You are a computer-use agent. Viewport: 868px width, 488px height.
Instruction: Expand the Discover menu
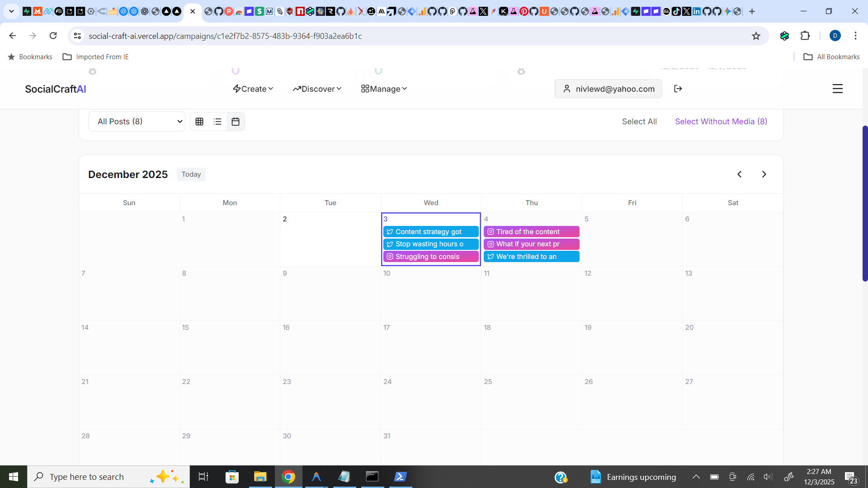tap(317, 89)
